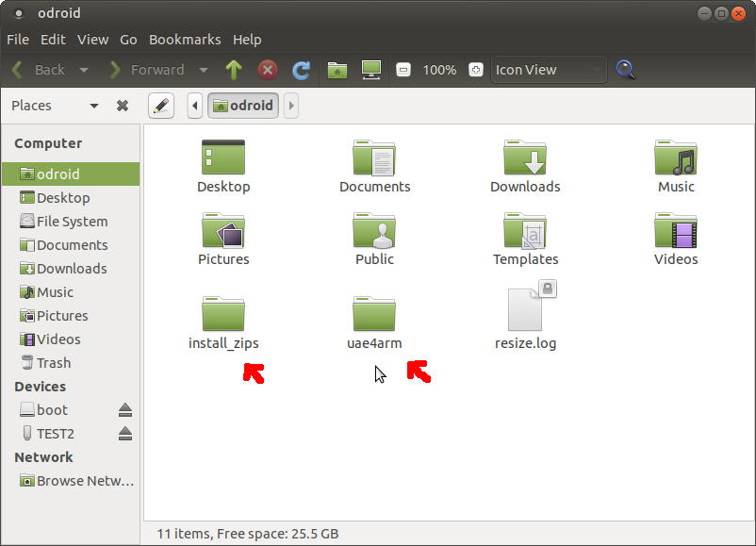
Task: Open the Bookmarks menu
Action: (x=185, y=40)
